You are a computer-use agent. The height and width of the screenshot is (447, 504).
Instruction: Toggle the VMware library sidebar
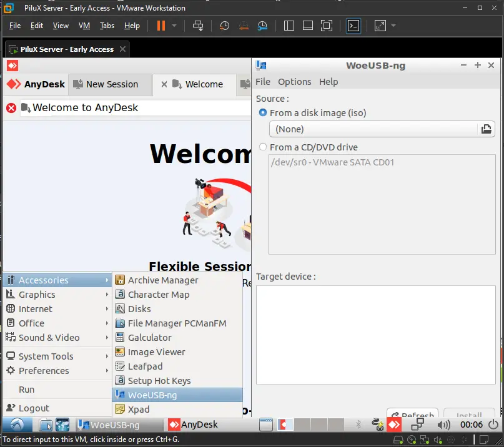pos(289,26)
